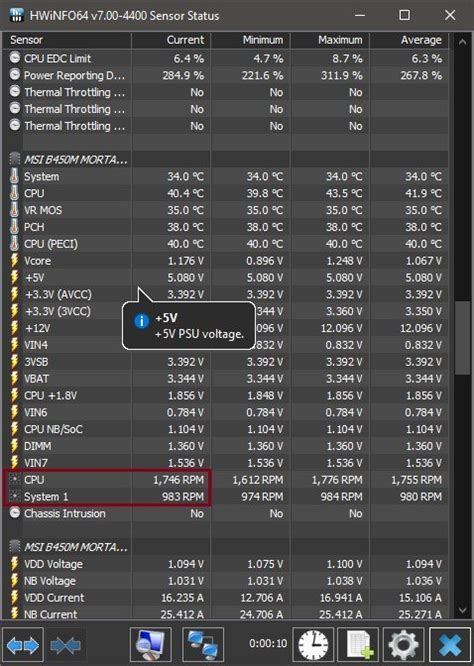474x666 pixels.
Task: Click the 1.248 V maximum Vcore value
Action: tap(344, 260)
